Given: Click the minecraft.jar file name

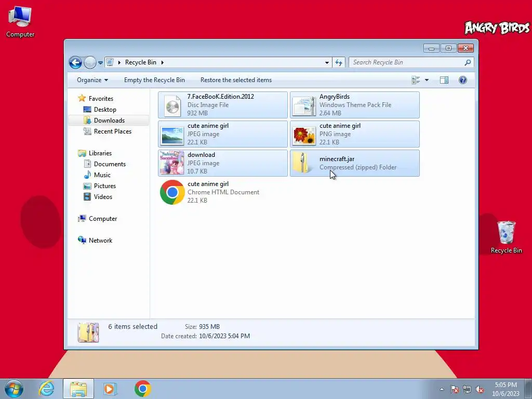Looking at the screenshot, I should point(337,159).
